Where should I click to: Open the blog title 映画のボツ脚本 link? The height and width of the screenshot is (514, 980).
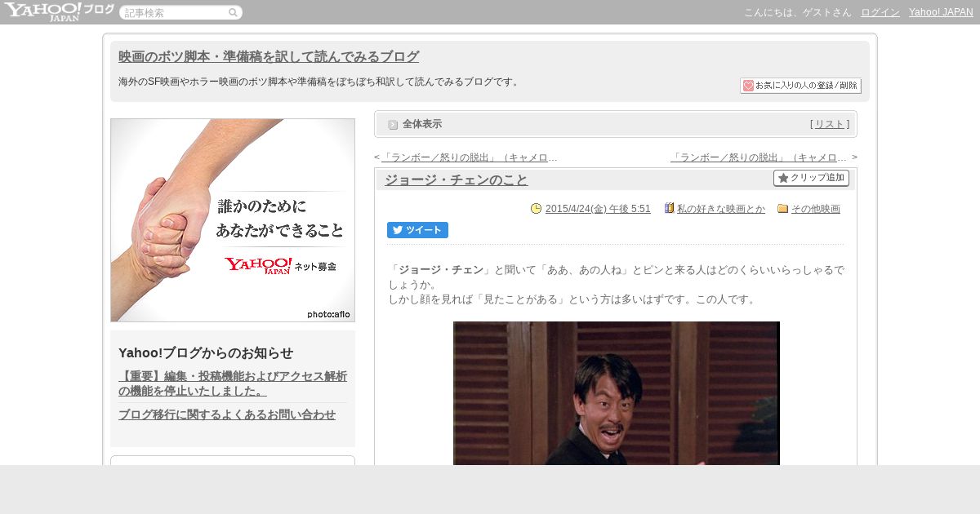click(269, 56)
